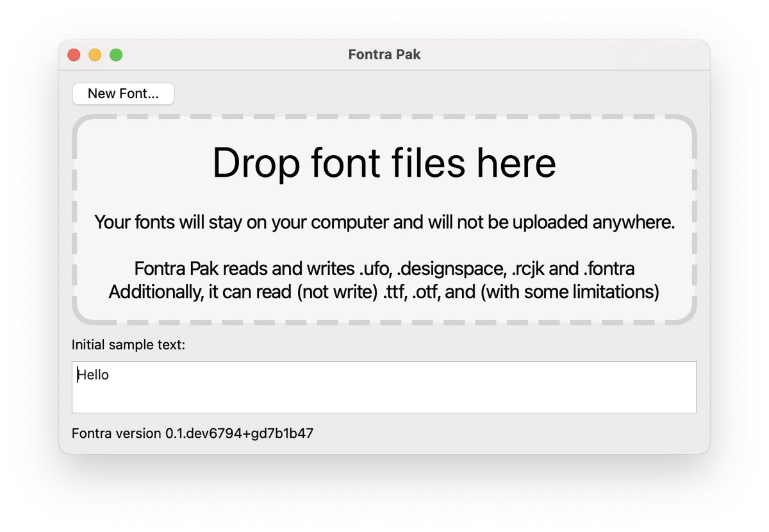
Task: Close the Fontra Pak window
Action: click(x=74, y=55)
